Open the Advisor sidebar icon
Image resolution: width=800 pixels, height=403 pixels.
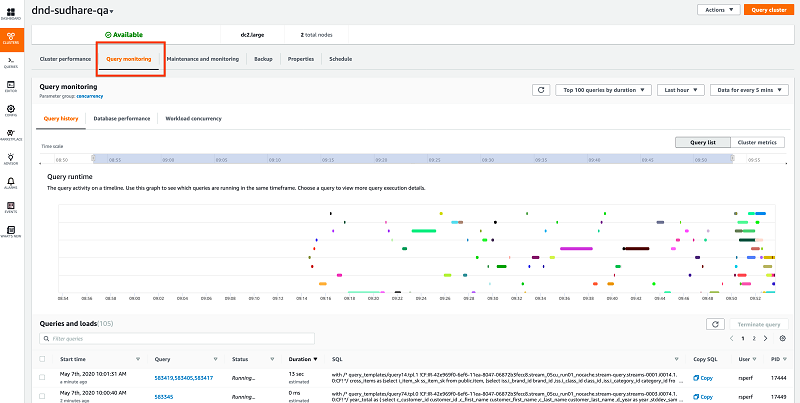point(11,158)
